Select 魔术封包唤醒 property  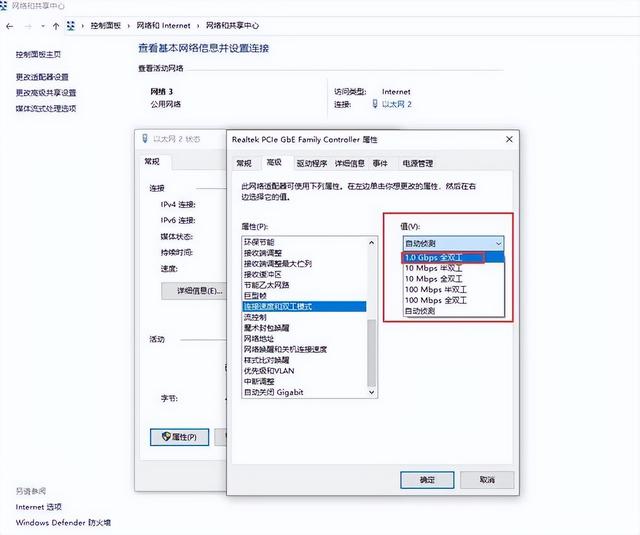(304, 328)
